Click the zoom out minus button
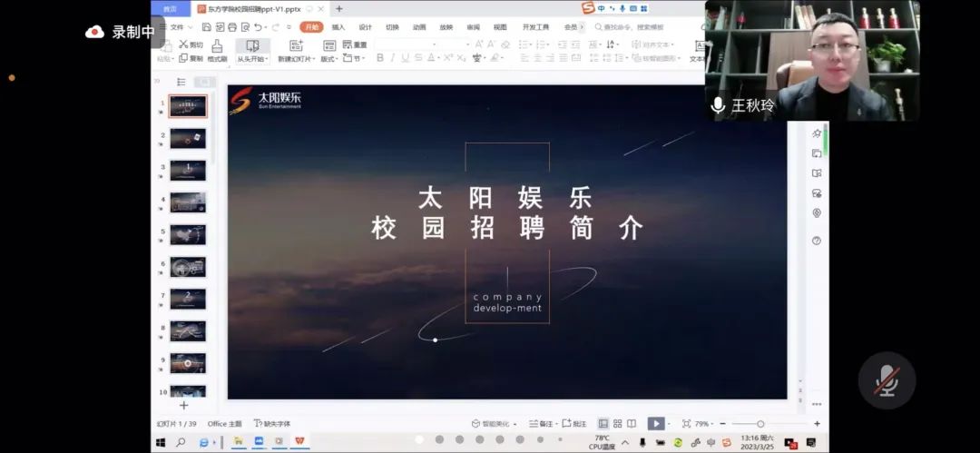 click(x=722, y=424)
